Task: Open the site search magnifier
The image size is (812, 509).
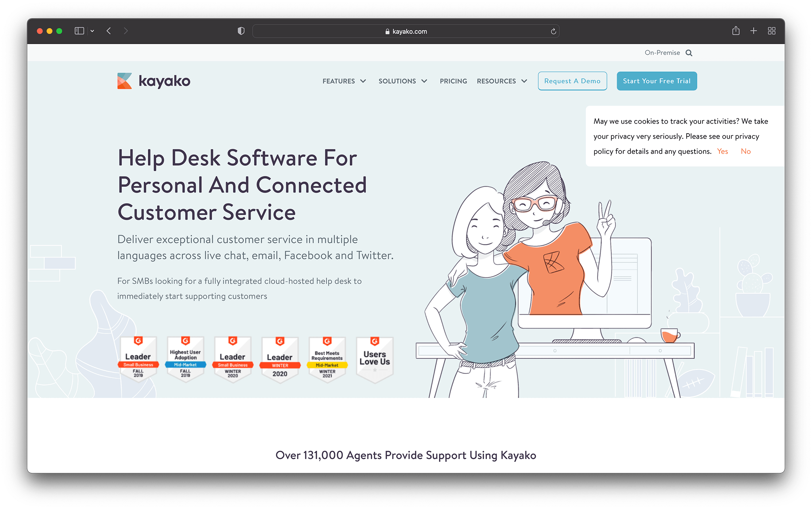Action: 689,52
